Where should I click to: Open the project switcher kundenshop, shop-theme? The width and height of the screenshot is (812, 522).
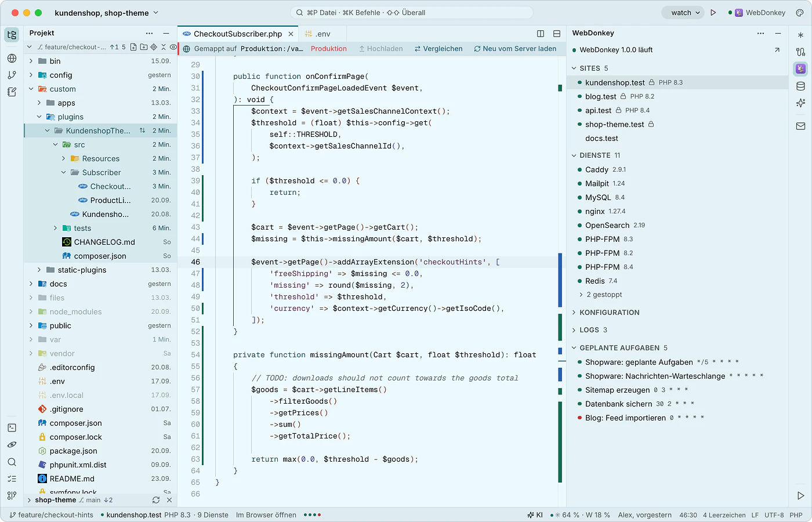coord(107,13)
